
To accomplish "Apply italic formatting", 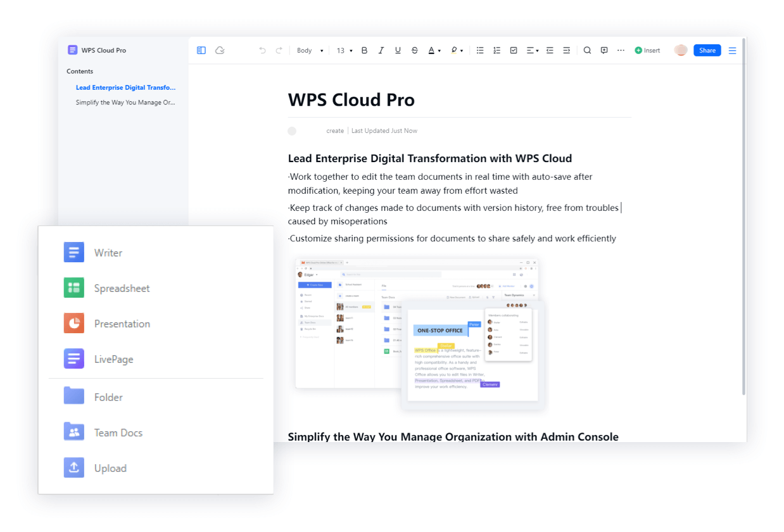I will pyautogui.click(x=381, y=51).
